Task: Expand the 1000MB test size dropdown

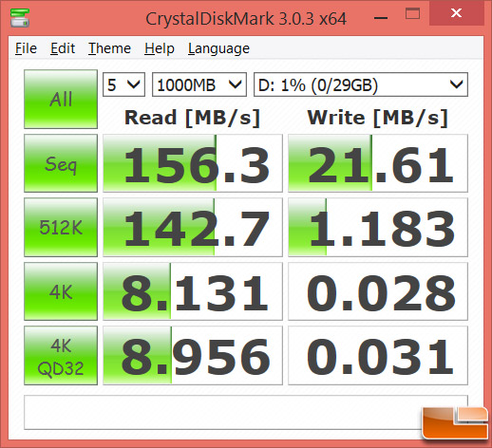Action: (199, 84)
